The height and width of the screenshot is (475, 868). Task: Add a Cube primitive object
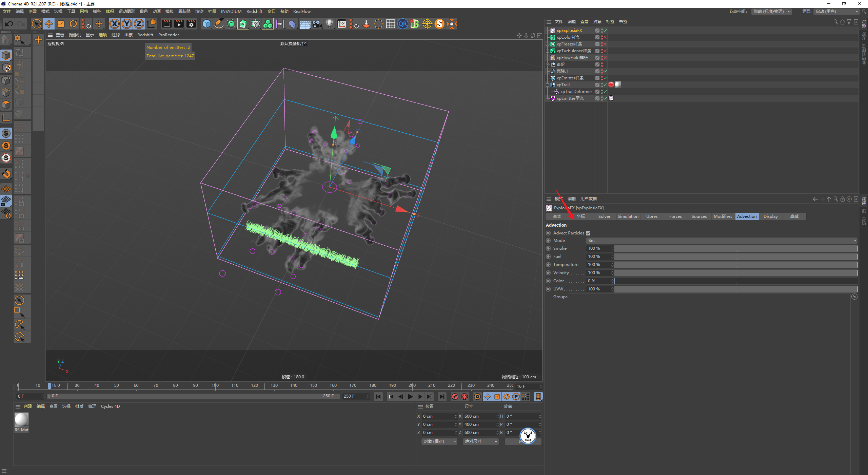point(206,24)
